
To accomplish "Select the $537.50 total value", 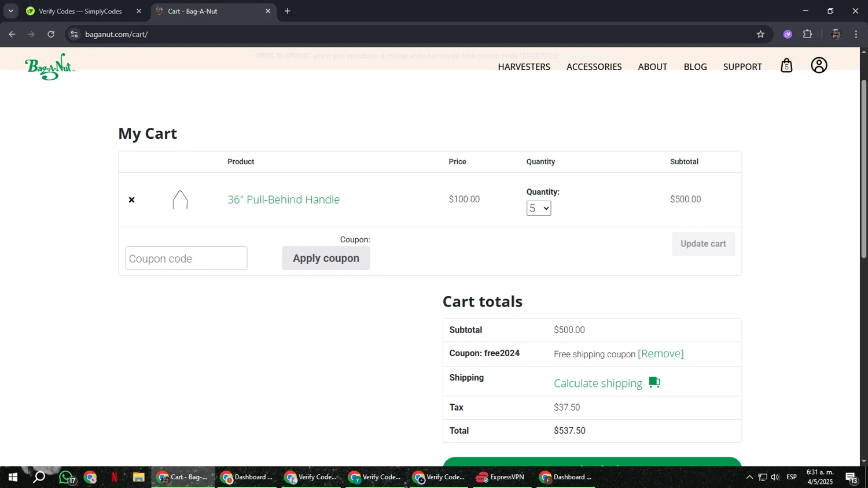I will [x=569, y=431].
